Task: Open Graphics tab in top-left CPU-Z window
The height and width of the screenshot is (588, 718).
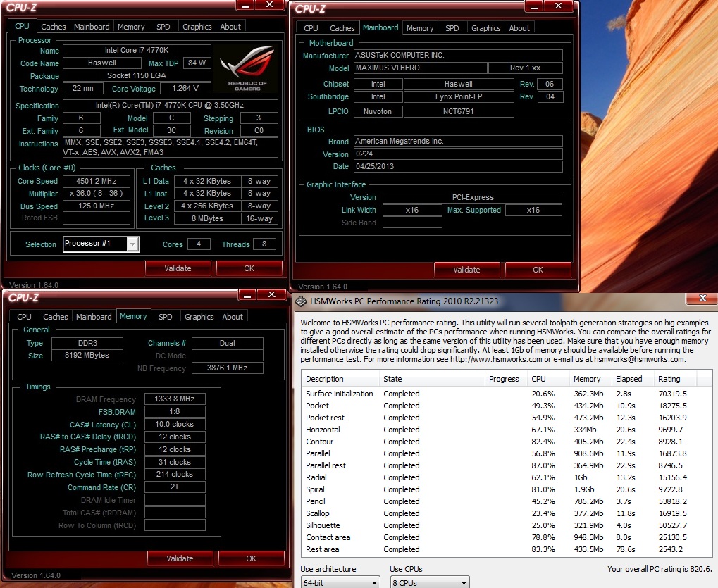Action: point(197,27)
